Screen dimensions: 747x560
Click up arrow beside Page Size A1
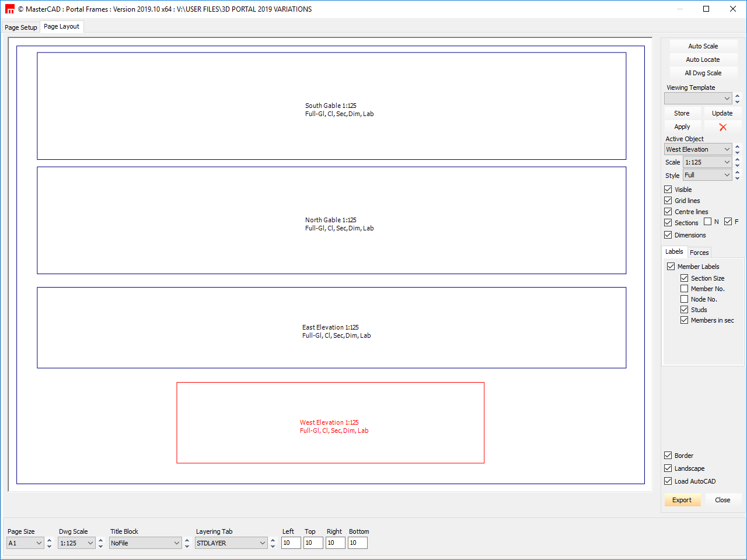49,540
